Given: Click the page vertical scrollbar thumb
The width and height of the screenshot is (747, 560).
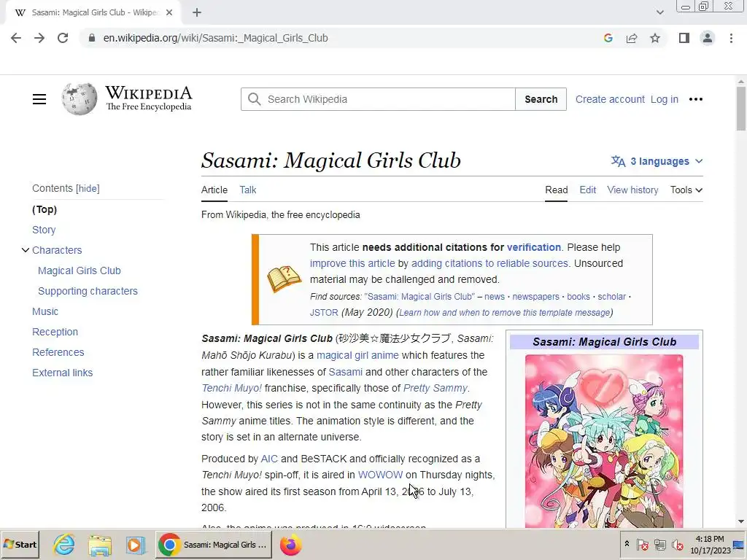Looking at the screenshot, I should tap(741, 109).
